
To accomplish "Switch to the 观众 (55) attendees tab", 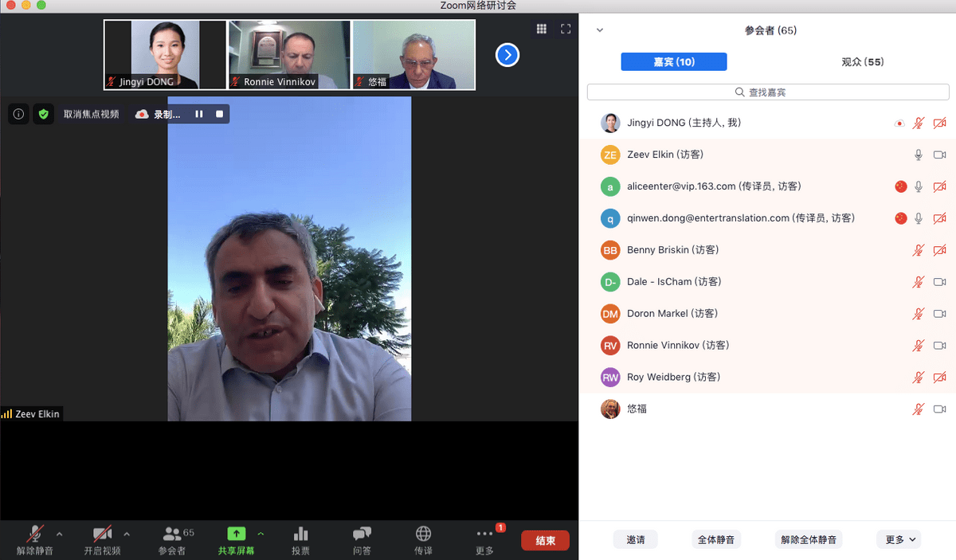I will 863,61.
